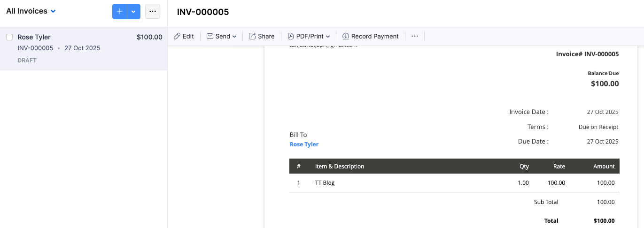Click the INV-000005 page heading
644x228 pixels.
[203, 12]
